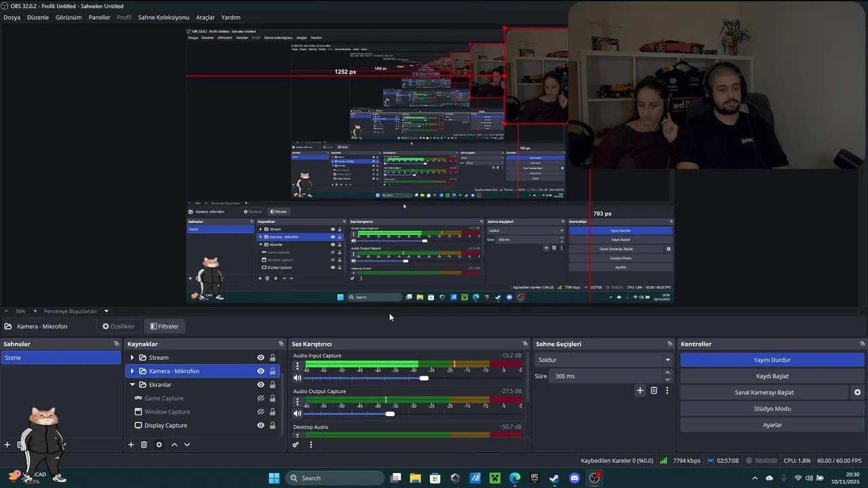Zoom out the preview with the minus icon
This screenshot has width=868, height=488.
click(x=6, y=311)
